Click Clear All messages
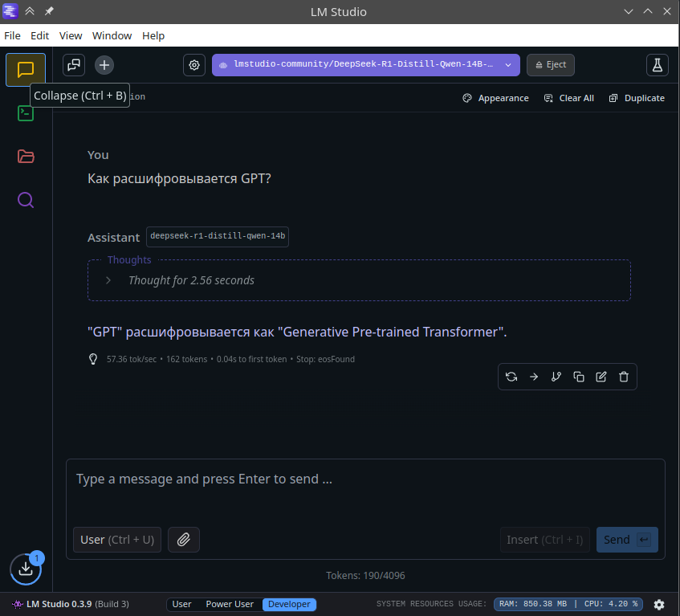The image size is (680, 616). click(x=569, y=99)
